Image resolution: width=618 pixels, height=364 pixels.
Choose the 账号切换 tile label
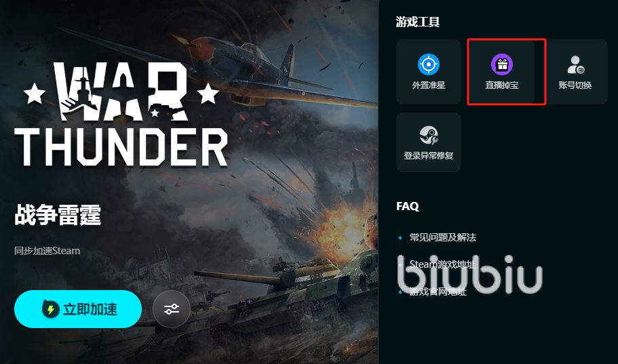(x=575, y=85)
